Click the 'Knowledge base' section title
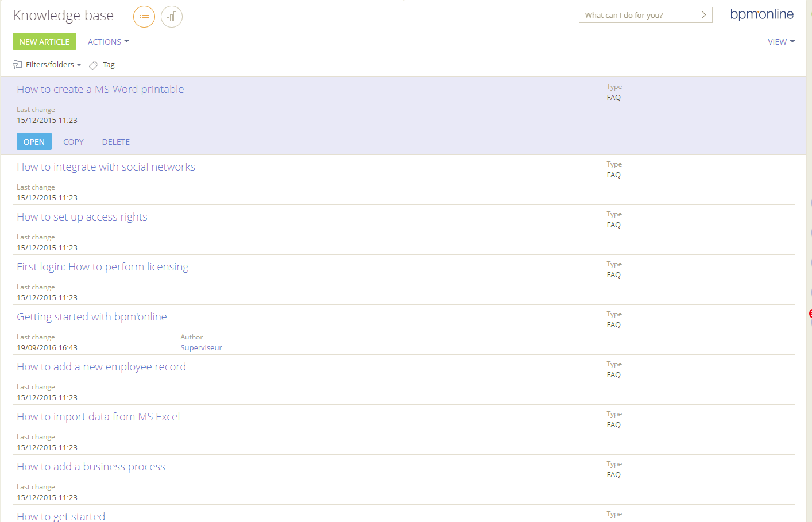This screenshot has width=812, height=522. (63, 16)
